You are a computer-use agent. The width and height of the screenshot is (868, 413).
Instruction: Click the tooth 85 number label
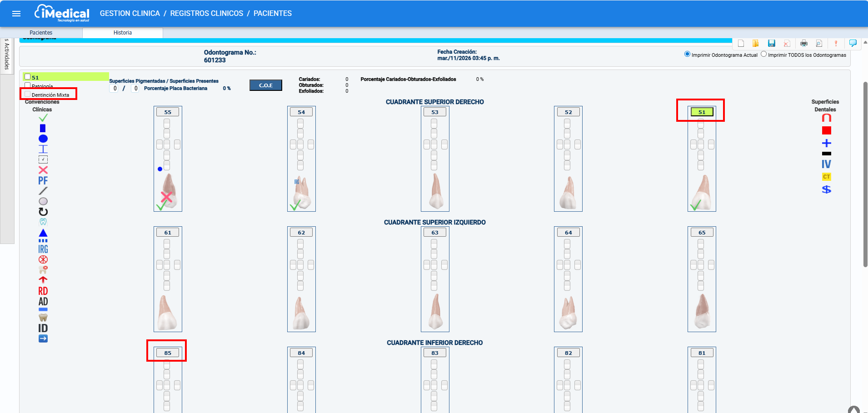168,353
